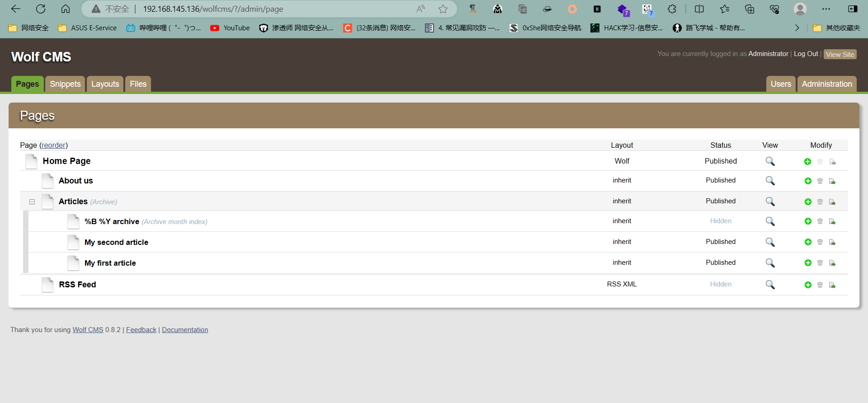Click the view magnifier for Home Page

770,161
